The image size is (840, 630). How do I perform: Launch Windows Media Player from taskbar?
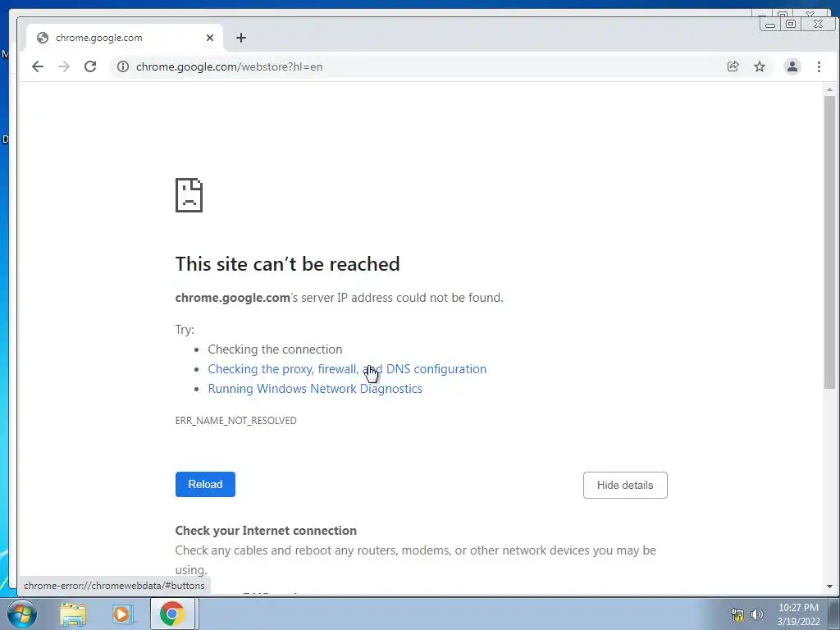point(121,614)
